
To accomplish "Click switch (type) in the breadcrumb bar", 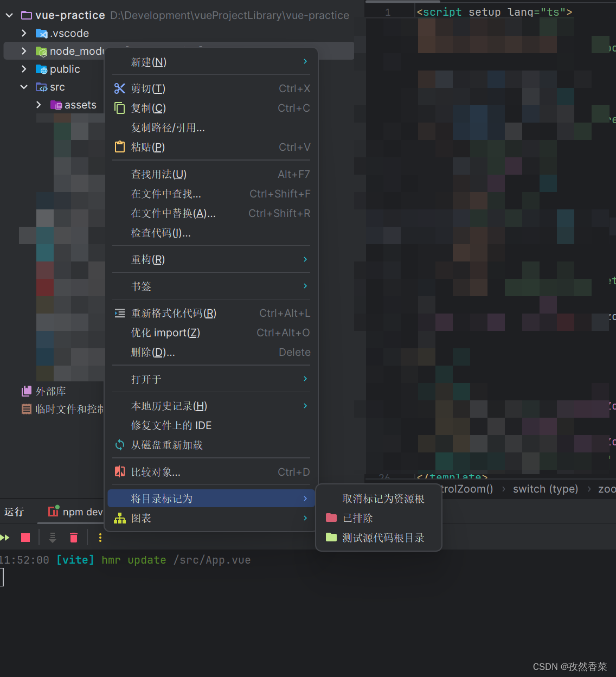I will click(545, 489).
